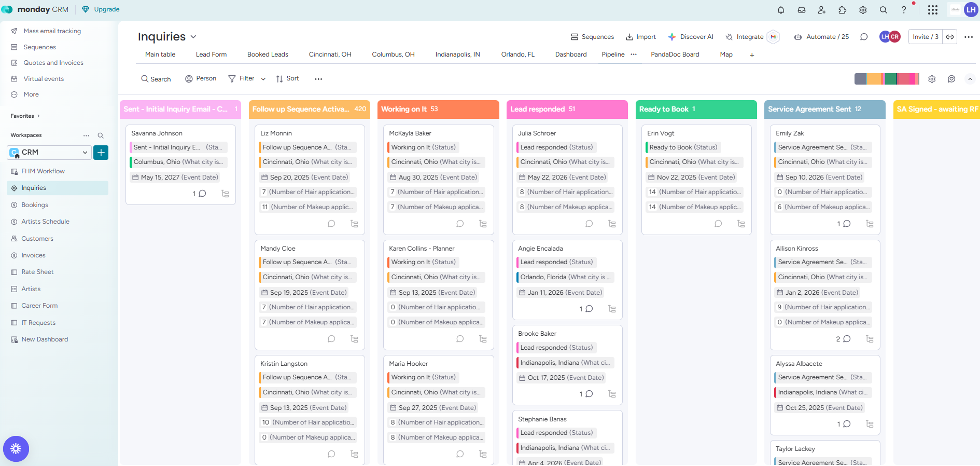980x466 pixels.
Task: Click the Automate / 25 button
Action: 821,37
